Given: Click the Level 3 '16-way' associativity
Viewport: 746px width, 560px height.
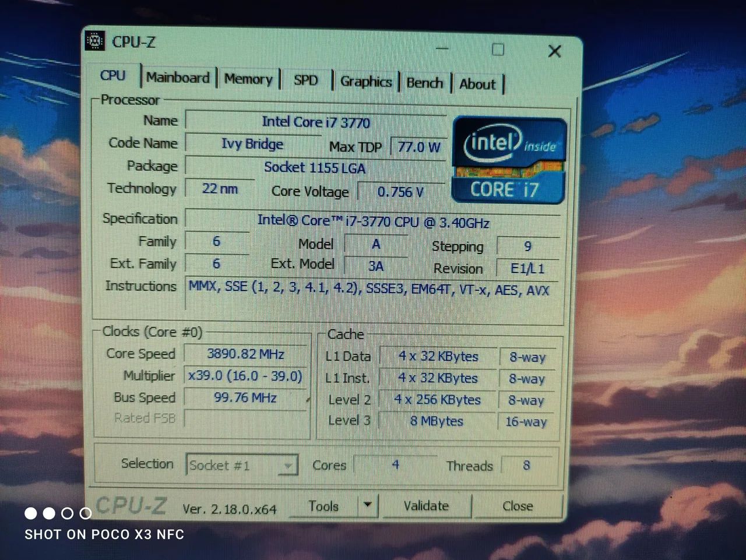Looking at the screenshot, I should pos(526,421).
